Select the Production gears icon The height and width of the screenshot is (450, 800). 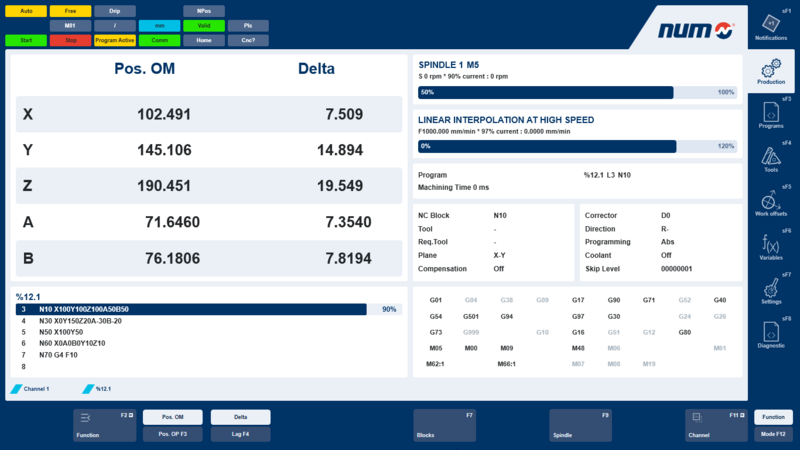point(771,72)
